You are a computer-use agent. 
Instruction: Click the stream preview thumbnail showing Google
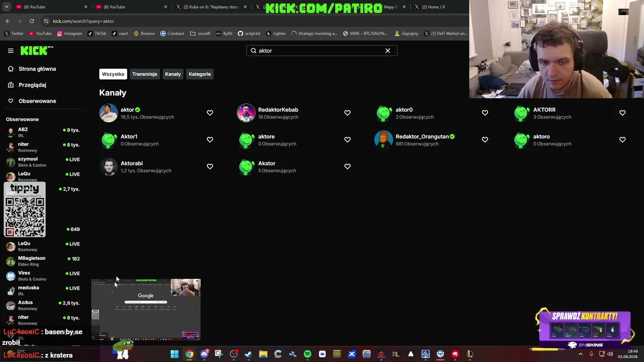coord(146,309)
